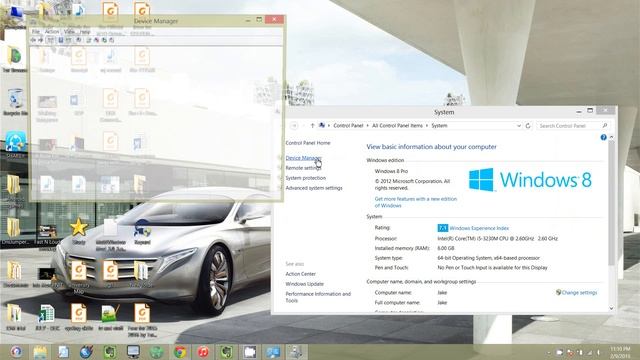Click rightmost icon in Device Manager toolbar
640x360 pixels.
tap(111, 40)
